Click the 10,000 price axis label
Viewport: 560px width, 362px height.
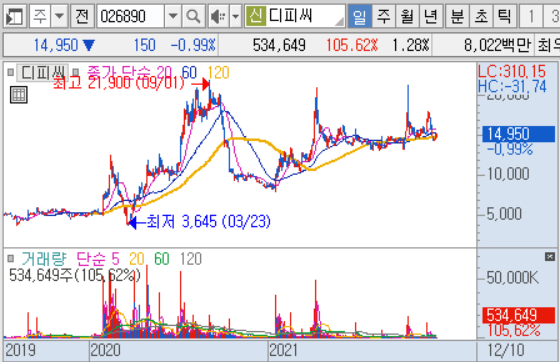pyautogui.click(x=508, y=174)
